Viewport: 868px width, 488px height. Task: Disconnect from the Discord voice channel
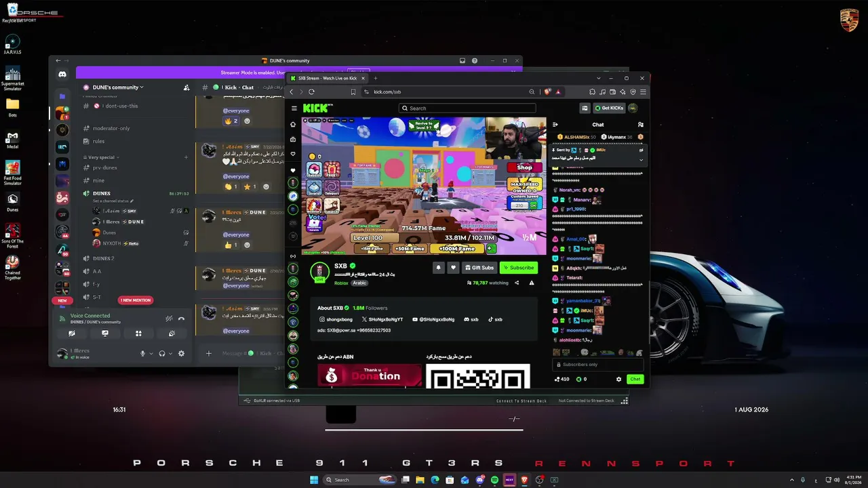(x=181, y=319)
